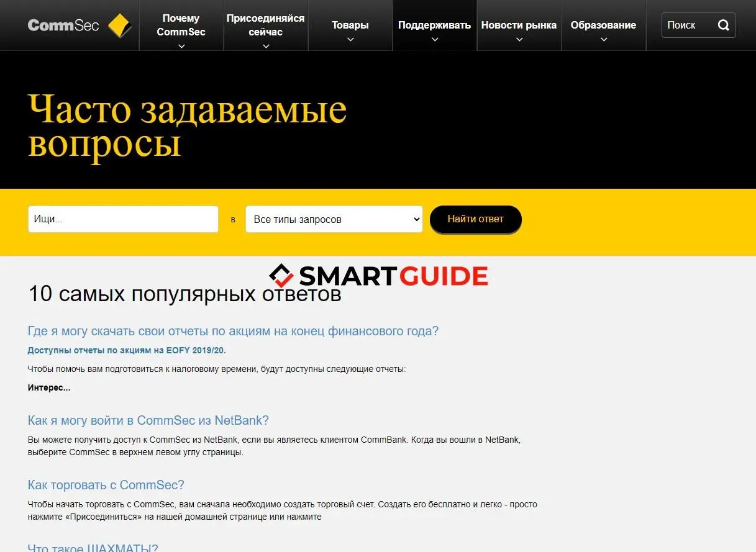Click the search magnifier icon
756x552 pixels.
[723, 25]
